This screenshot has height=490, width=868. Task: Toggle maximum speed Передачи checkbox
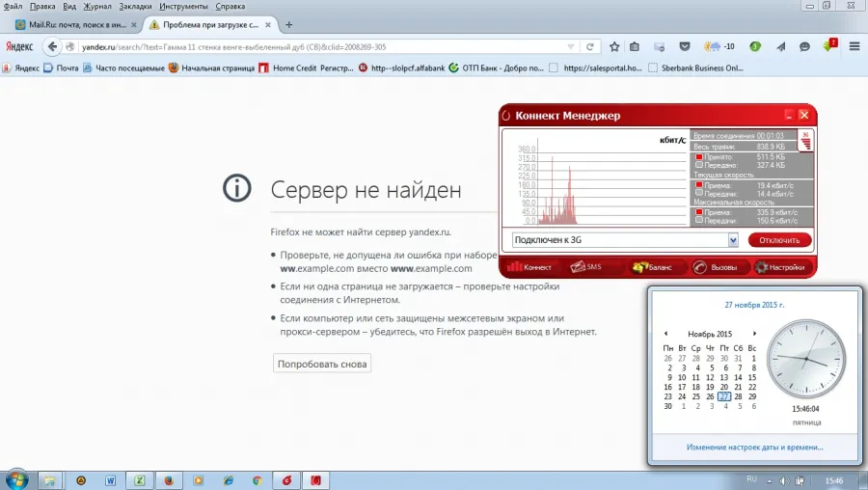click(699, 220)
